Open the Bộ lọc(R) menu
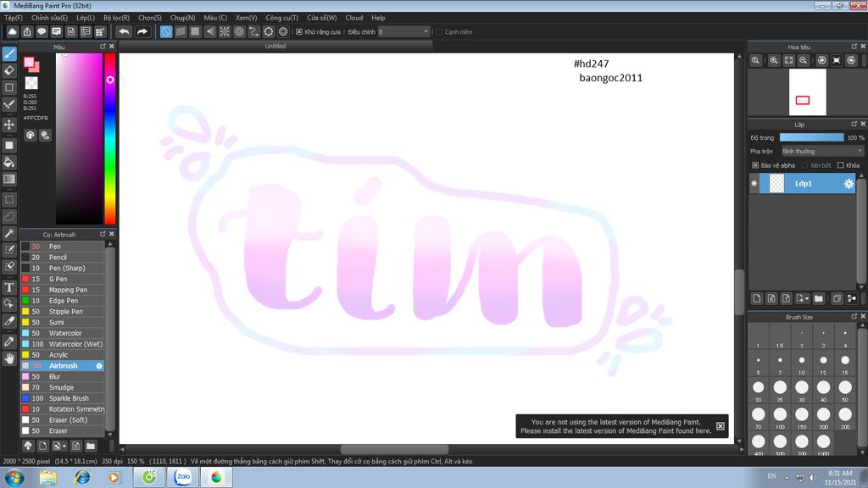 116,18
